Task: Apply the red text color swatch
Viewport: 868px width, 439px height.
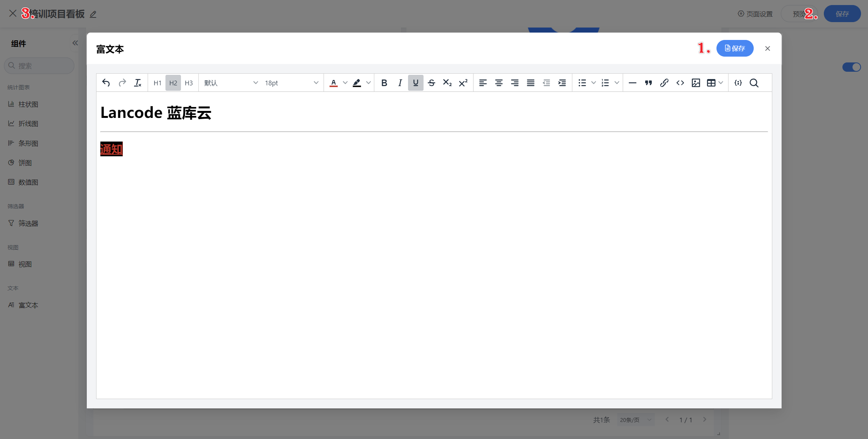Action: [x=334, y=83]
